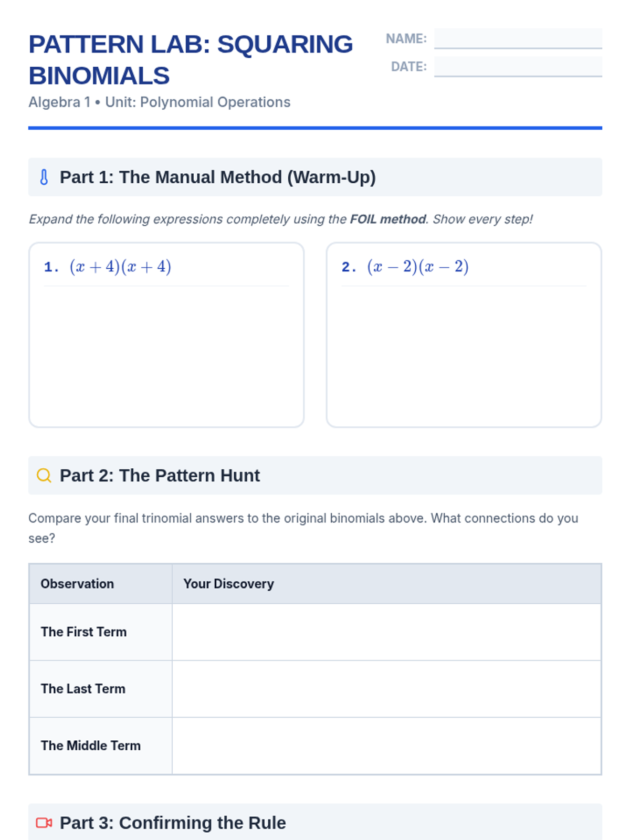630x840 pixels.
Task: Click the Part 2: The Pattern Hunt heading
Action: (x=160, y=476)
